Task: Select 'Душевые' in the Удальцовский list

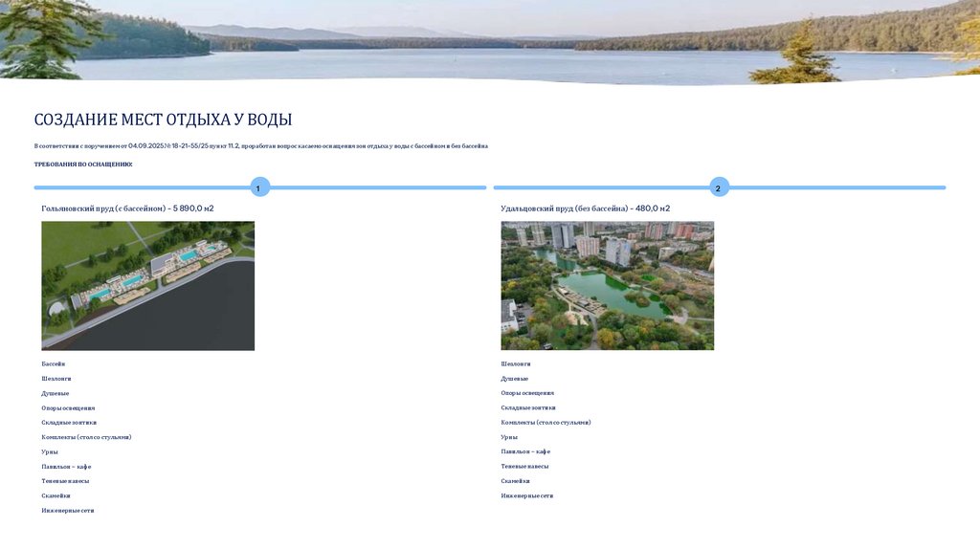Action: click(514, 379)
